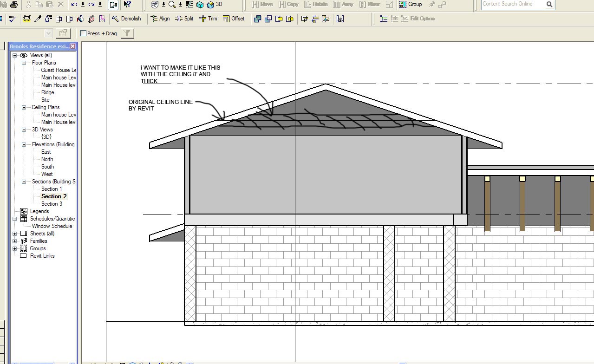594x364 pixels.
Task: Click the second yellow overlapping squares icon
Action: [x=289, y=19]
